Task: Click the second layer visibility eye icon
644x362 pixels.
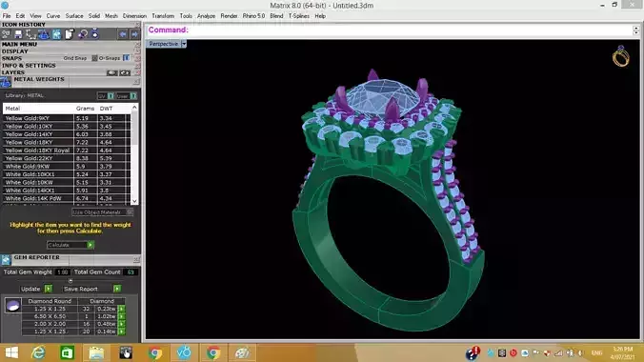Action: tap(125, 72)
